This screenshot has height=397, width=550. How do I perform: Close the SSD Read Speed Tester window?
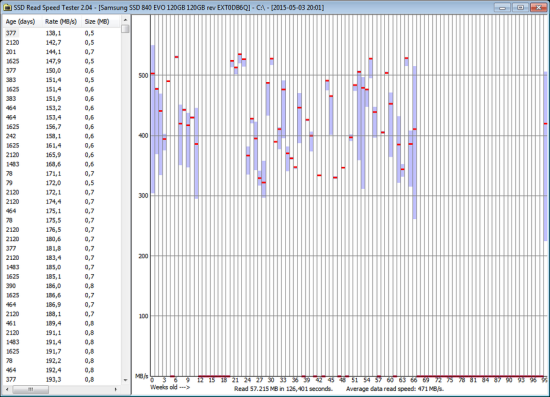point(538,7)
